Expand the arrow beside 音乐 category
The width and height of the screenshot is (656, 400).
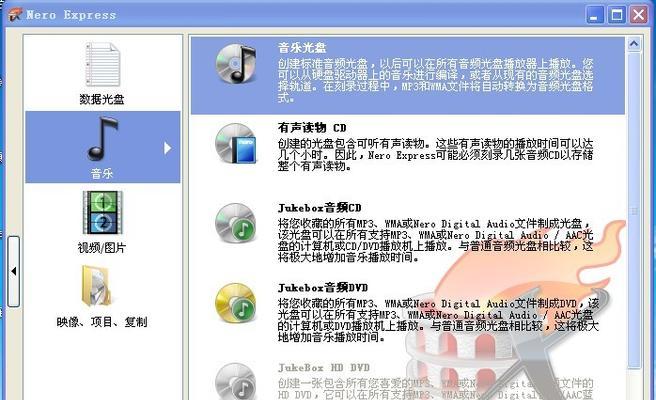pos(167,148)
